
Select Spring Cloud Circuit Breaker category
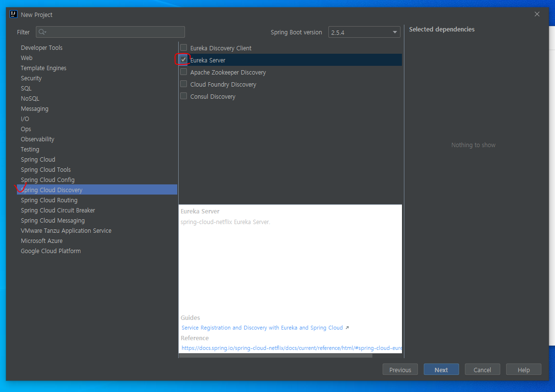tap(58, 210)
